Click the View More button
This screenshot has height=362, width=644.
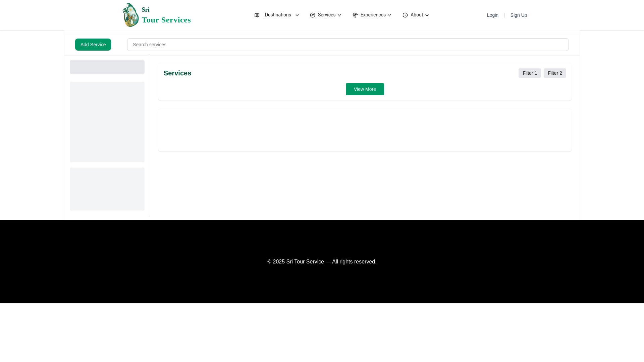pos(365,89)
